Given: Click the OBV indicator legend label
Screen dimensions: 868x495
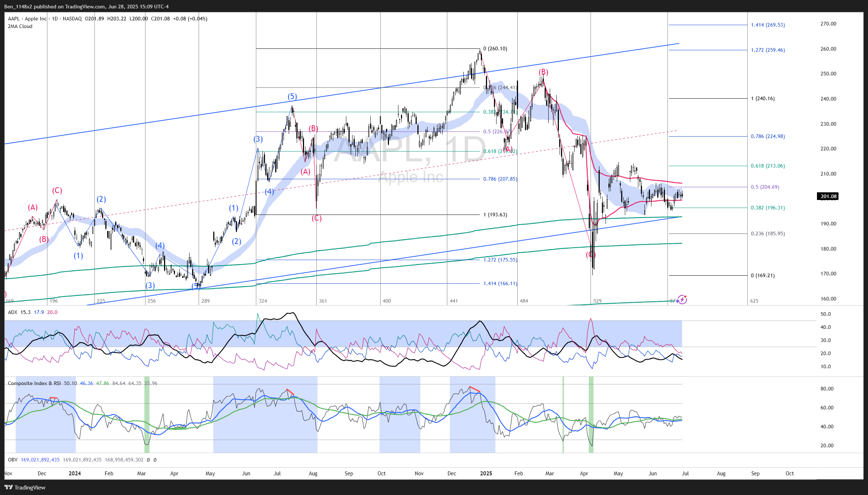Looking at the screenshot, I should tap(12, 460).
